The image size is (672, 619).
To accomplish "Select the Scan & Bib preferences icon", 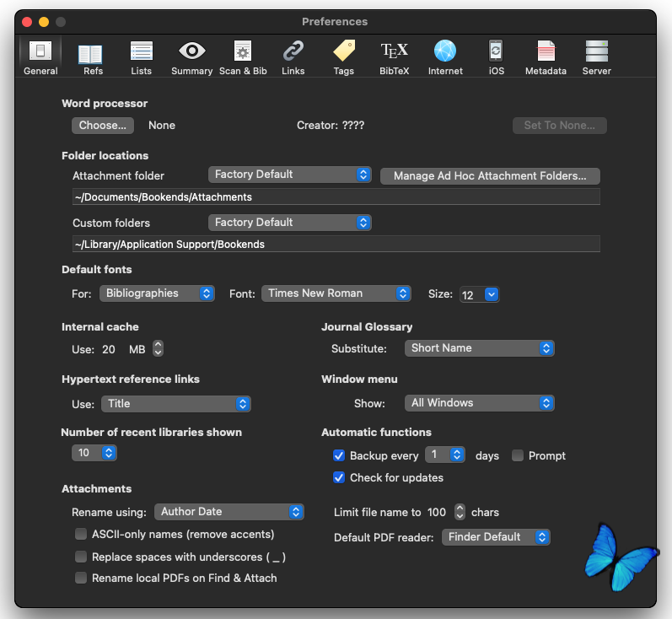I will click(243, 57).
